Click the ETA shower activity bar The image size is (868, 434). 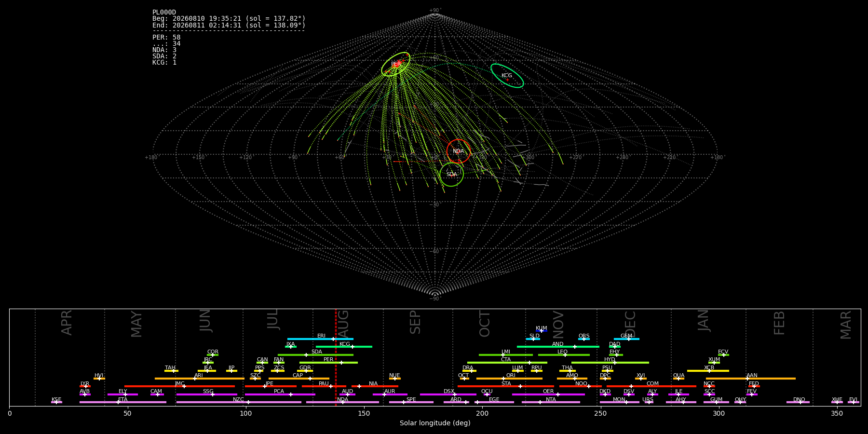(x=123, y=402)
